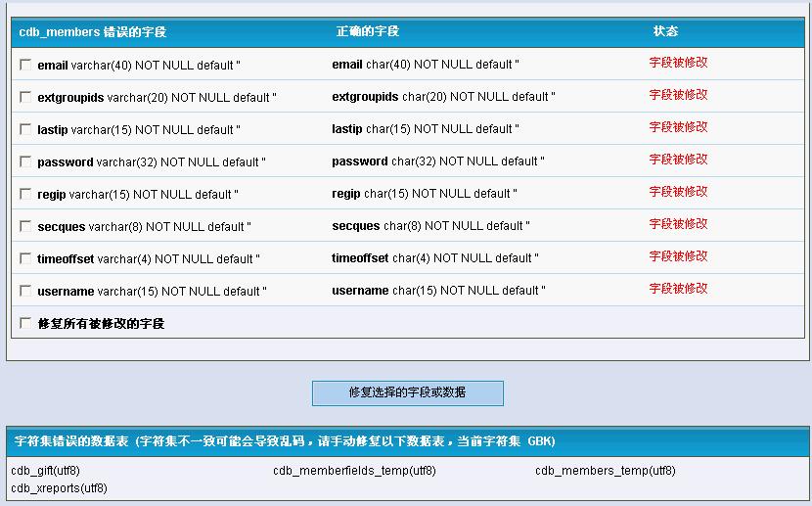The image size is (812, 506).
Task: Select the timeoffset varchar(4) checkbox
Action: [24, 258]
